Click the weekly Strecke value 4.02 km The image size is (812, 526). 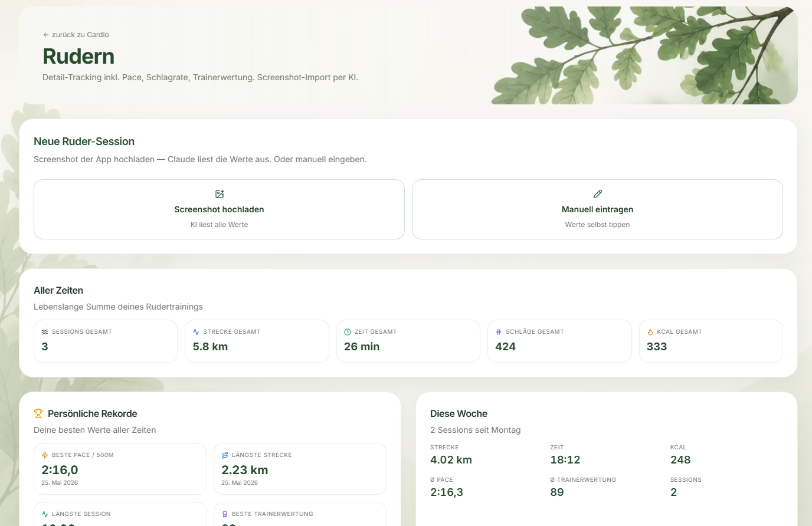(x=451, y=460)
